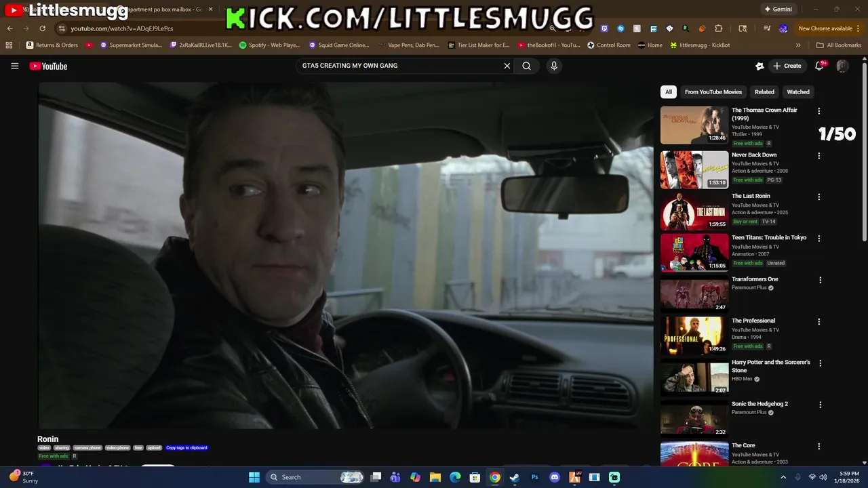
Task: Open the Chrome profile avatar
Action: 783,28
